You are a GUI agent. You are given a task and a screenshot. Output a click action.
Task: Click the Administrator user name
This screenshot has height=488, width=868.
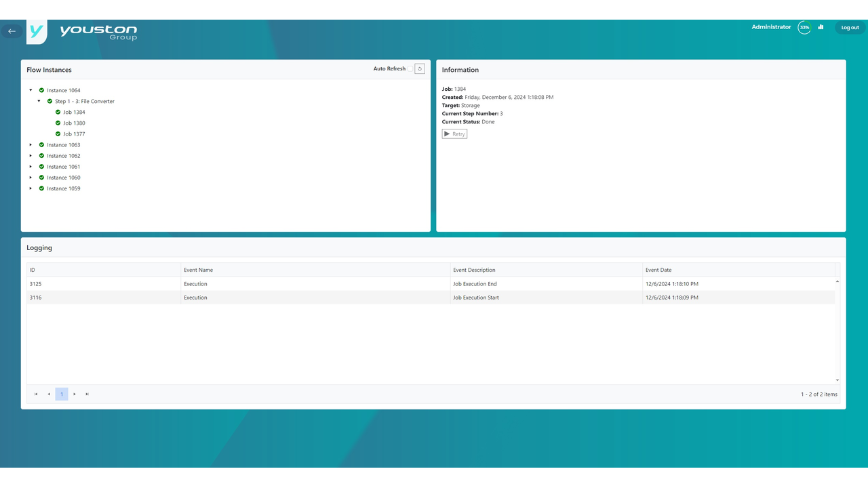coord(771,27)
